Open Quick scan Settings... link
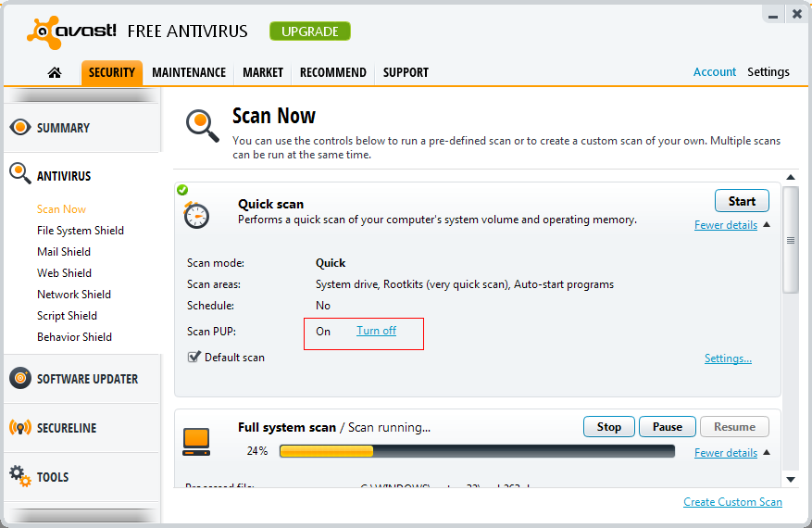The width and height of the screenshot is (812, 528). pos(728,358)
